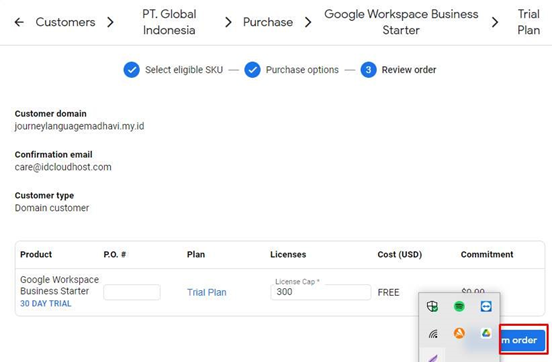Viewport: 552px width, 362px height.
Task: Click the Cost (USD) column header
Action: [400, 254]
